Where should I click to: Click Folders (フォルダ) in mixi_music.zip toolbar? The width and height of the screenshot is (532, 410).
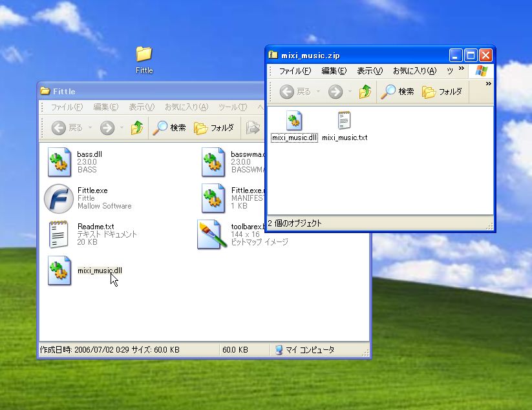(442, 92)
